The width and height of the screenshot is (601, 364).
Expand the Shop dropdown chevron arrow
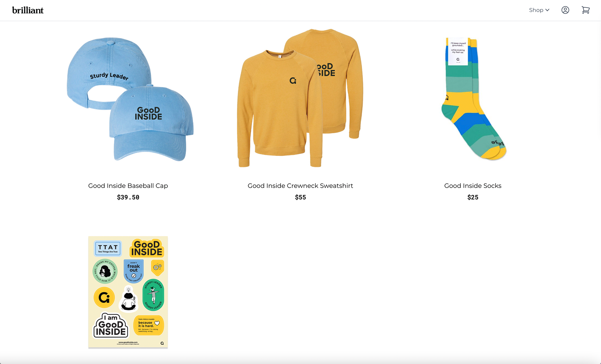pyautogui.click(x=547, y=10)
